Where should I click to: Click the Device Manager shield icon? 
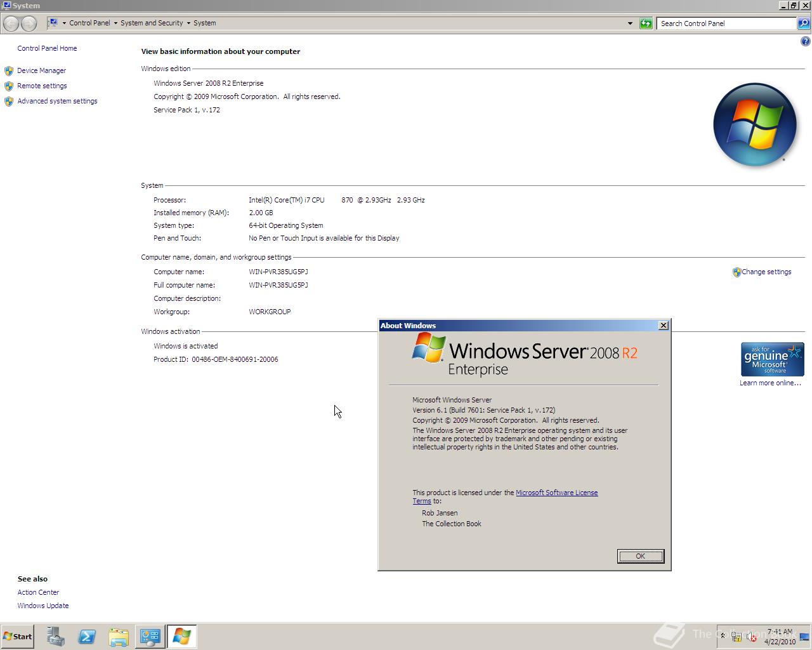8,70
